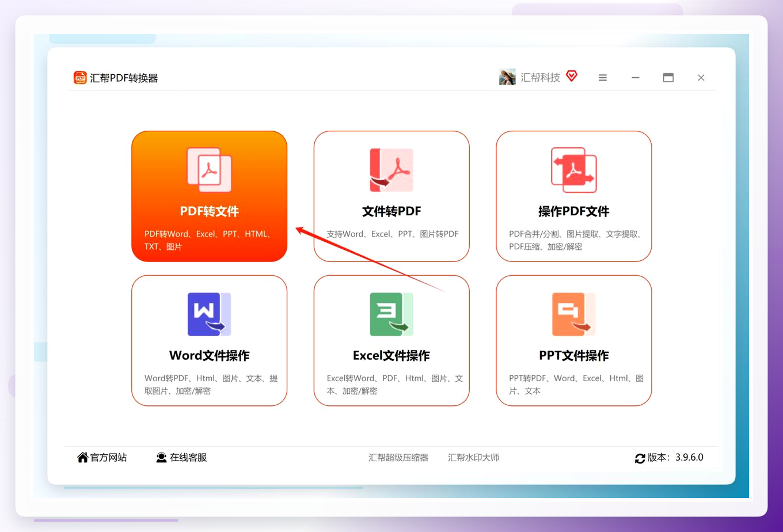Open the PPT文件操作 icon

click(x=573, y=314)
